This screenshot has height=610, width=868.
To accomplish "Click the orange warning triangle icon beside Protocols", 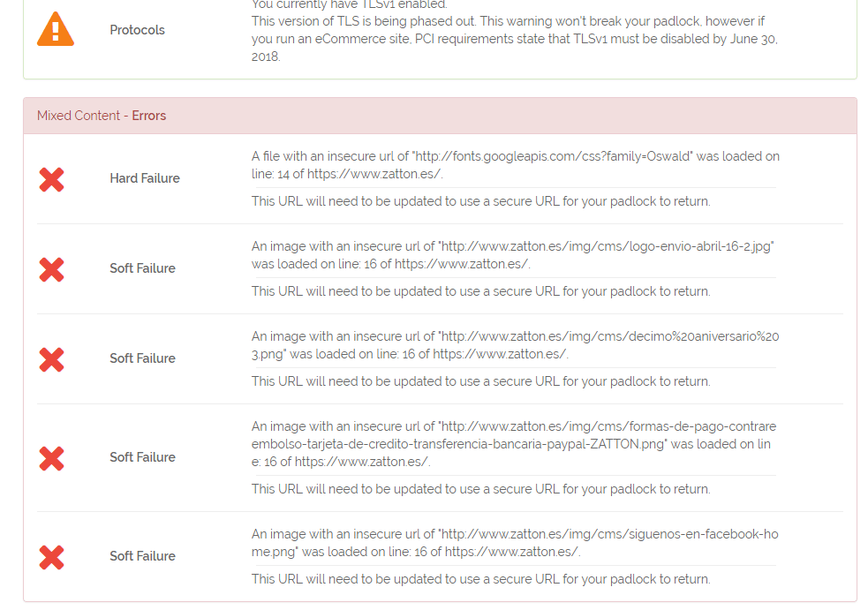I will 56,29.
